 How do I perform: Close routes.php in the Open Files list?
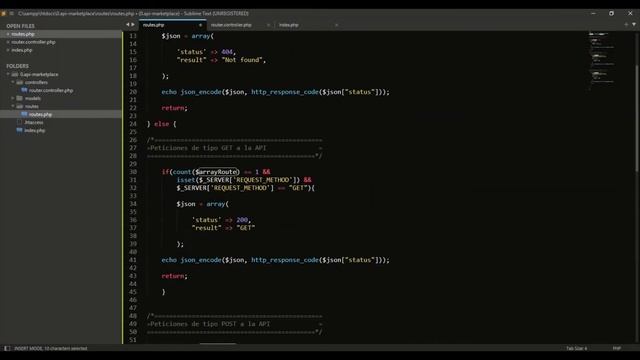(8, 34)
